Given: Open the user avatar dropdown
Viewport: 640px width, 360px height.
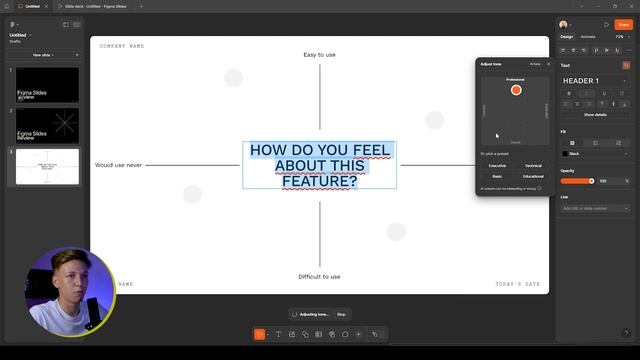Looking at the screenshot, I should pos(565,25).
